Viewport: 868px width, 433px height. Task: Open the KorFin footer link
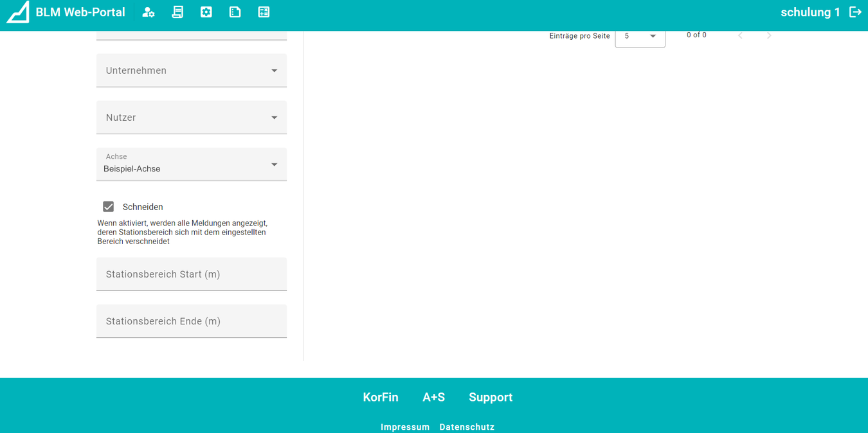point(381,397)
